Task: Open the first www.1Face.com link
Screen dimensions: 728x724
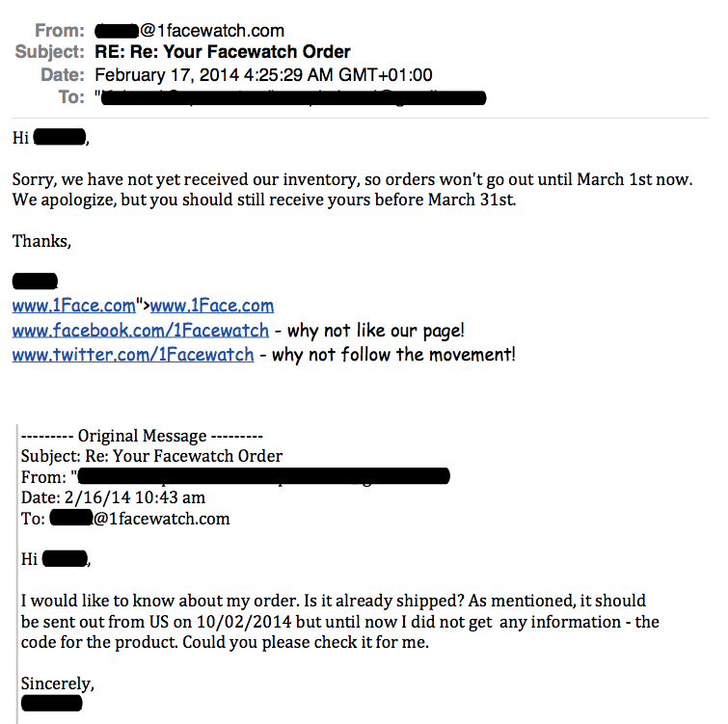Action: click(x=74, y=306)
